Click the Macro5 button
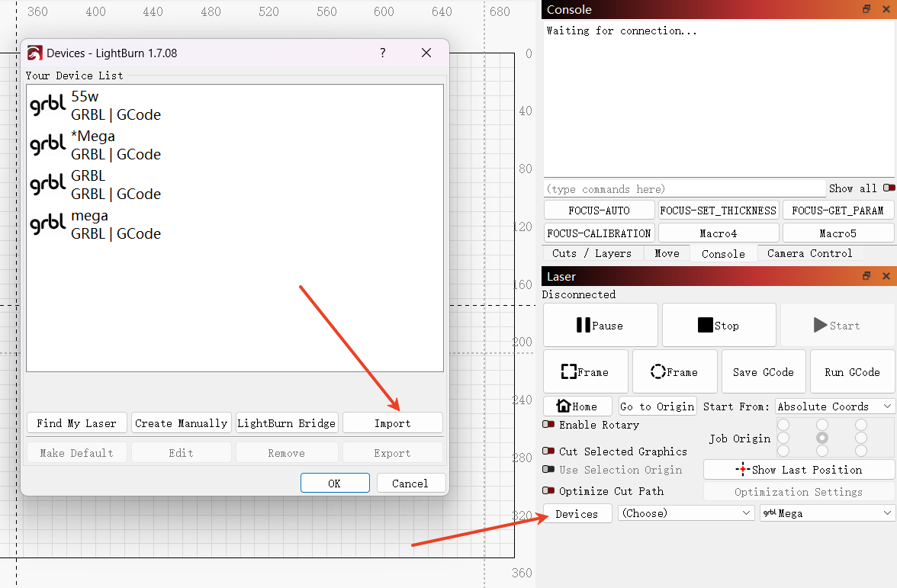The height and width of the screenshot is (588, 897). 838,233
